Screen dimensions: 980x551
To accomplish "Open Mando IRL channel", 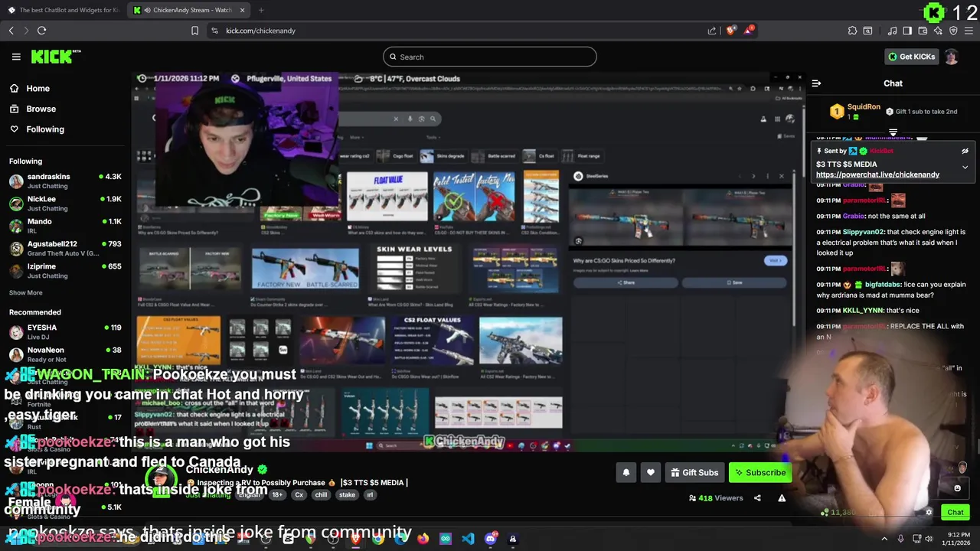I will (65, 226).
